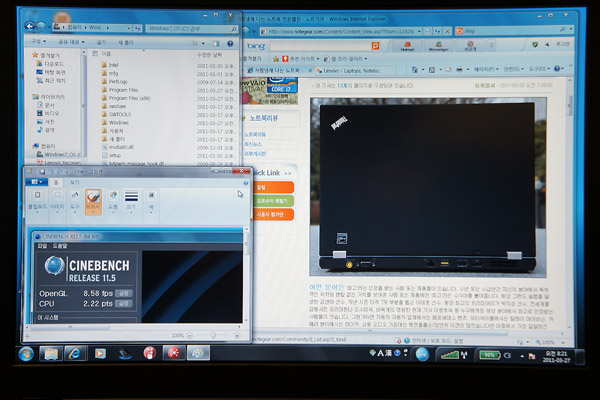Viewport: 600px width, 400px height.
Task: Click the ThinkPad laptop photo
Action: pyautogui.click(x=428, y=187)
